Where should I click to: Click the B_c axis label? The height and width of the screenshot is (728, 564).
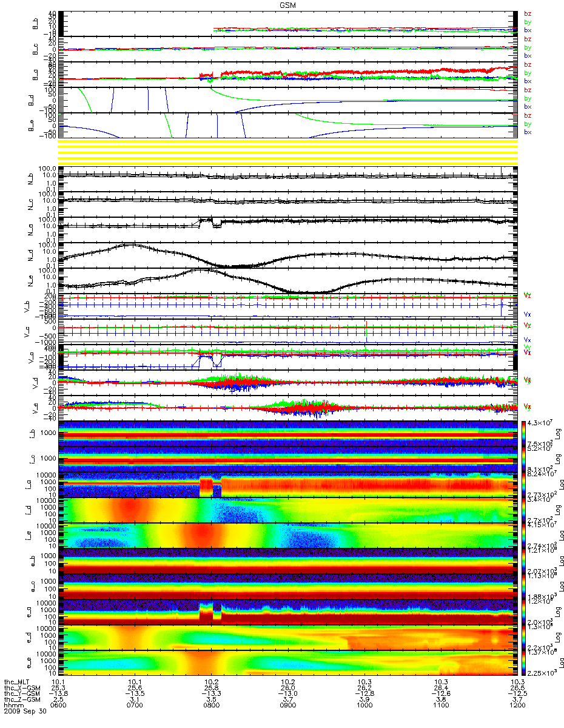(35, 49)
